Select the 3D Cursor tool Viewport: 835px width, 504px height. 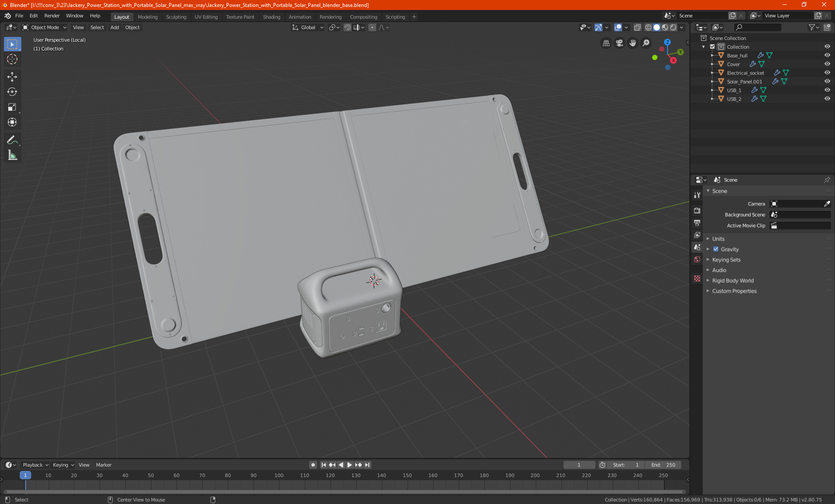[x=12, y=60]
